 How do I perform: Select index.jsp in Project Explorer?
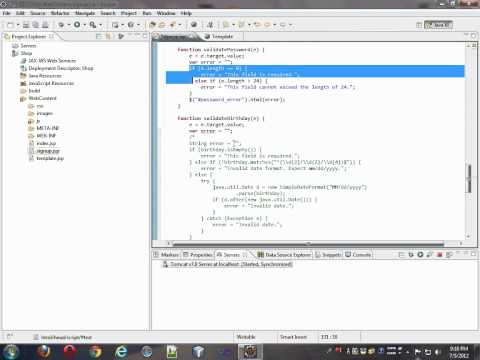(46, 143)
